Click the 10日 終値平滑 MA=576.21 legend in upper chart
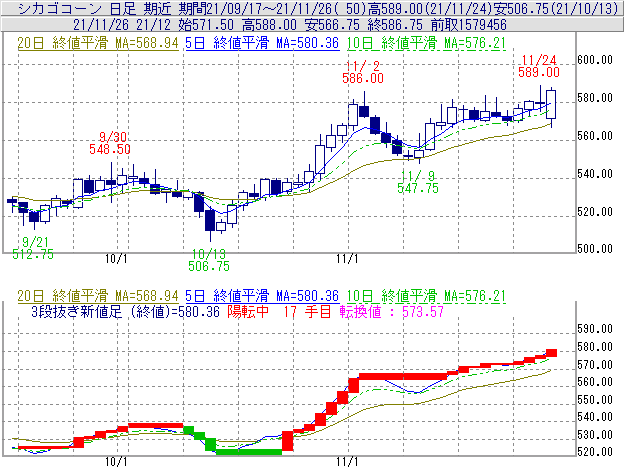This screenshot has width=624, height=475. click(426, 43)
